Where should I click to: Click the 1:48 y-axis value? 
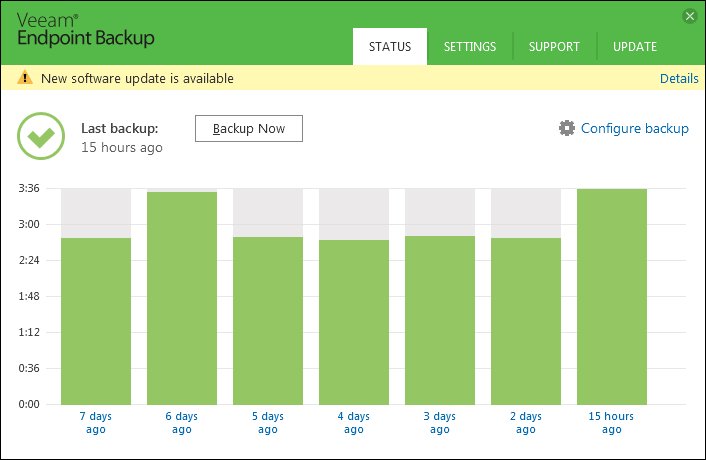coord(29,296)
